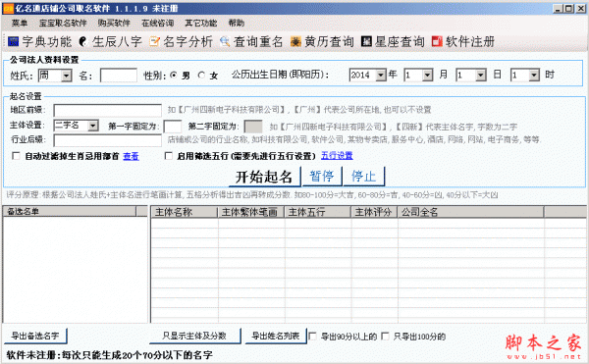Select the 女 gender radio button
Screen dimensions: 589x364
[x=201, y=75]
